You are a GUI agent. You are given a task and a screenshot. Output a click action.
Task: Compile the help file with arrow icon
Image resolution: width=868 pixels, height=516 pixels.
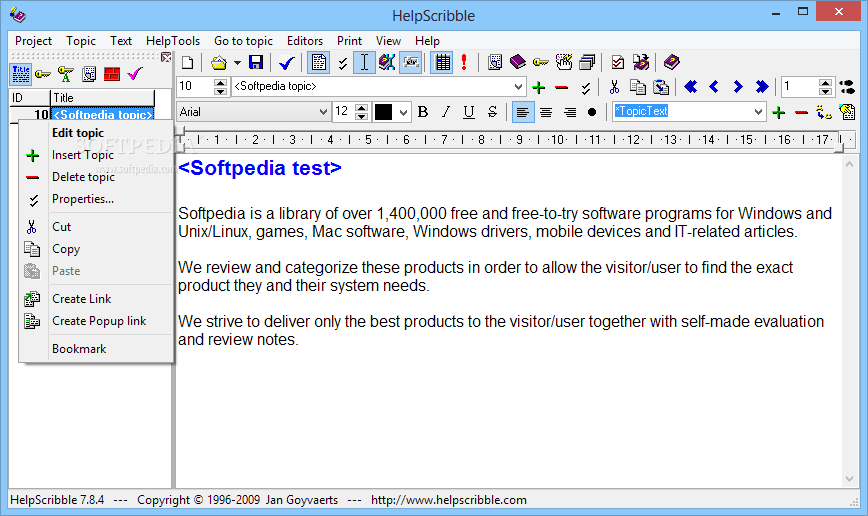point(641,63)
